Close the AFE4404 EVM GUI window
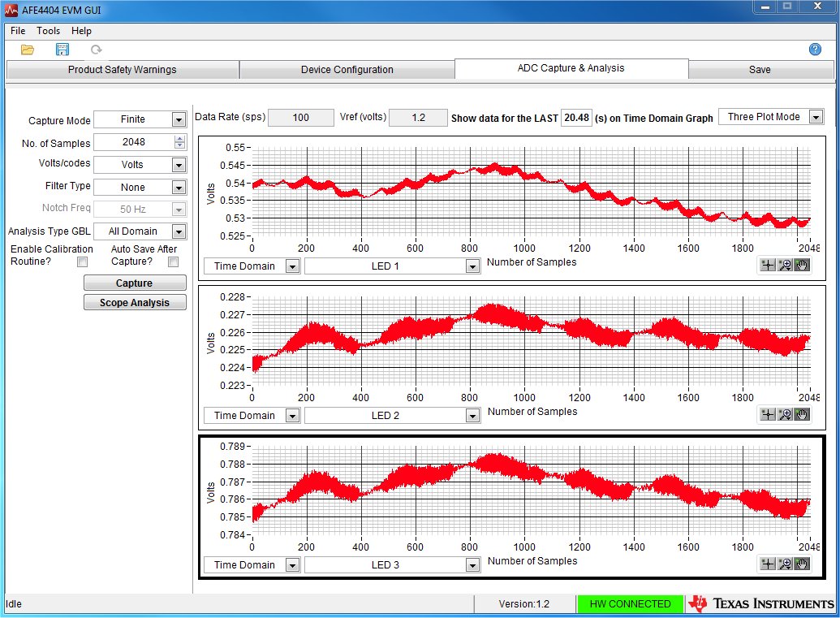840x618 pixels. 817,6
